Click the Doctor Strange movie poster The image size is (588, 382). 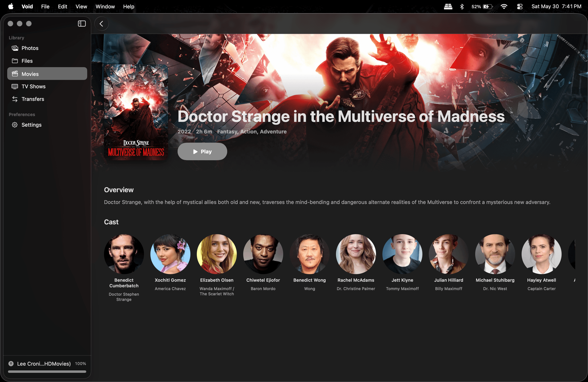[x=136, y=112]
